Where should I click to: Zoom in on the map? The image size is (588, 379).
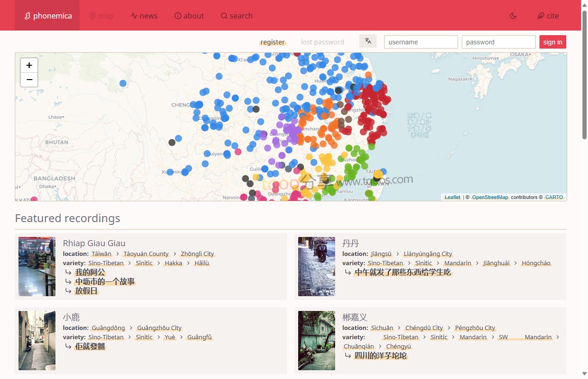pyautogui.click(x=29, y=65)
